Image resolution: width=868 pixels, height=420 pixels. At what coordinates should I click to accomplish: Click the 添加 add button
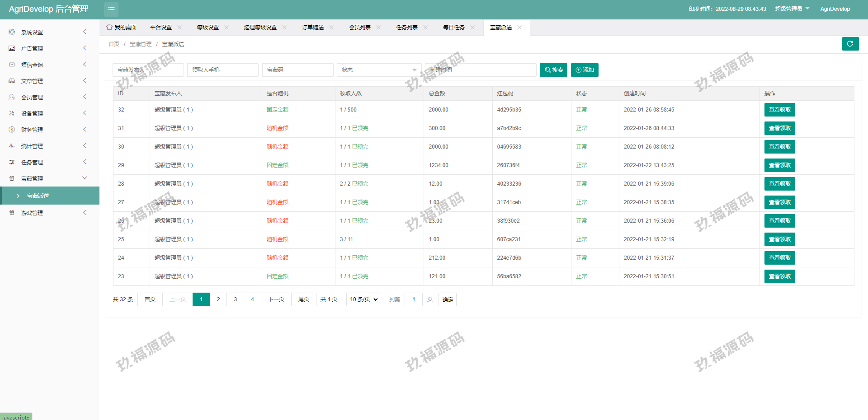point(585,70)
